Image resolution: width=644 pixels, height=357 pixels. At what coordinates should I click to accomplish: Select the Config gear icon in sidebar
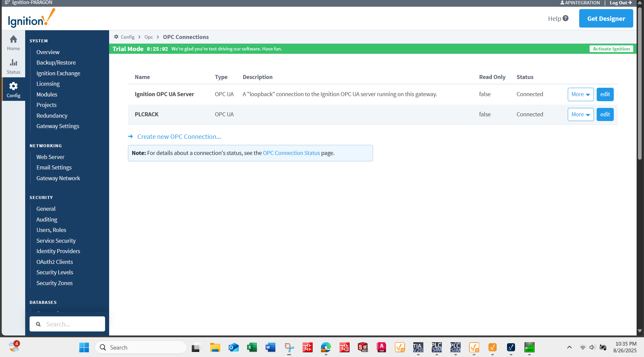13,86
